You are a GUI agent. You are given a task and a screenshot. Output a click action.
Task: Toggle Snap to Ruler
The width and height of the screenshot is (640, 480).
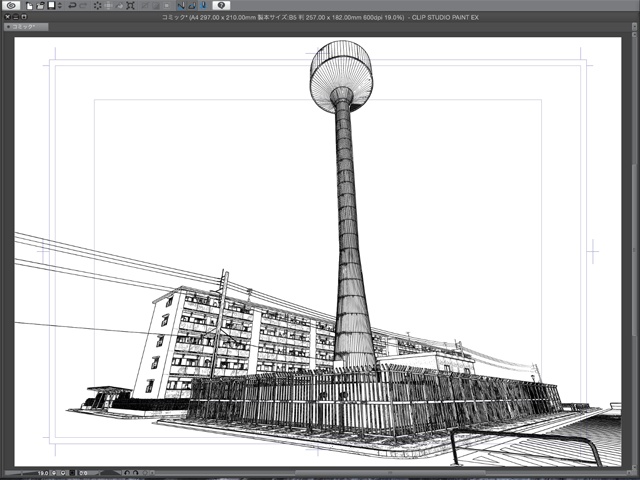pos(181,6)
